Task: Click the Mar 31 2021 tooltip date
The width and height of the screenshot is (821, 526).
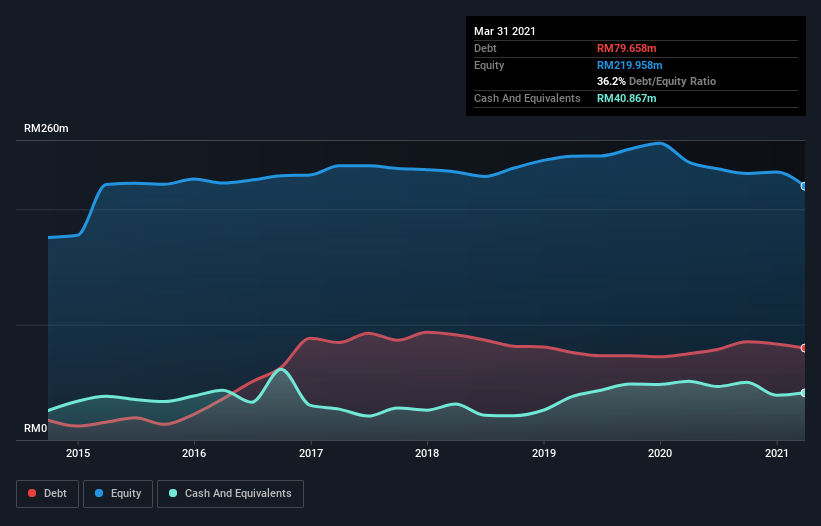Action: [x=505, y=31]
